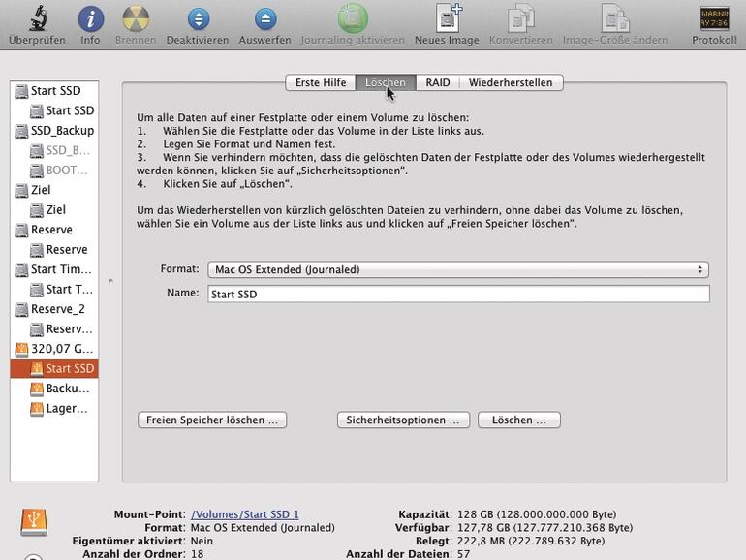Viewport: 746px width, 560px height.
Task: Click the USB drive icon in info area
Action: (x=34, y=522)
